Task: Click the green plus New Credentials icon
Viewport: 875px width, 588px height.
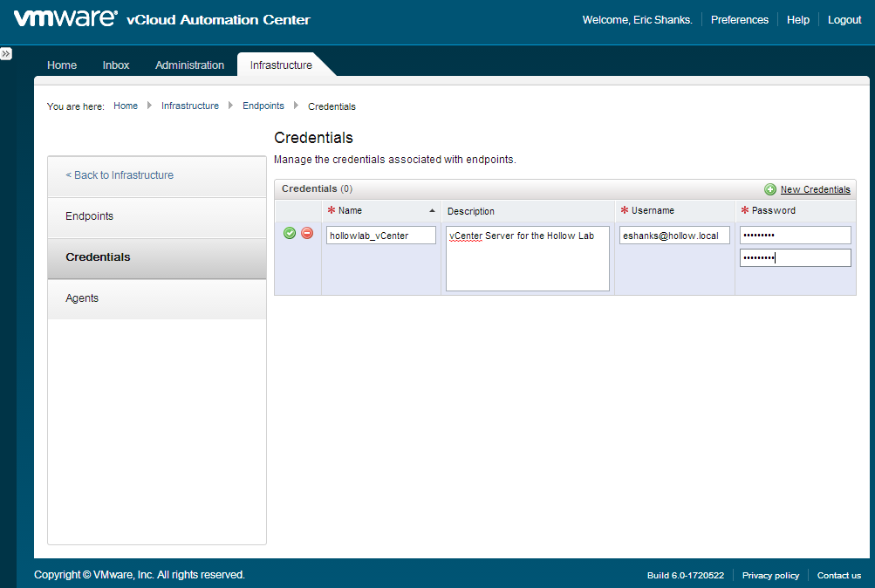Action: 770,189
